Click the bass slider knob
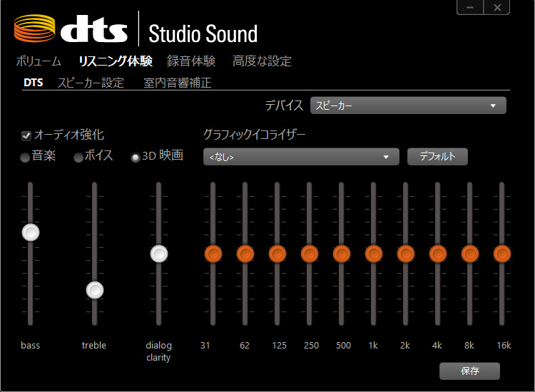Image resolution: width=535 pixels, height=392 pixels. click(31, 232)
